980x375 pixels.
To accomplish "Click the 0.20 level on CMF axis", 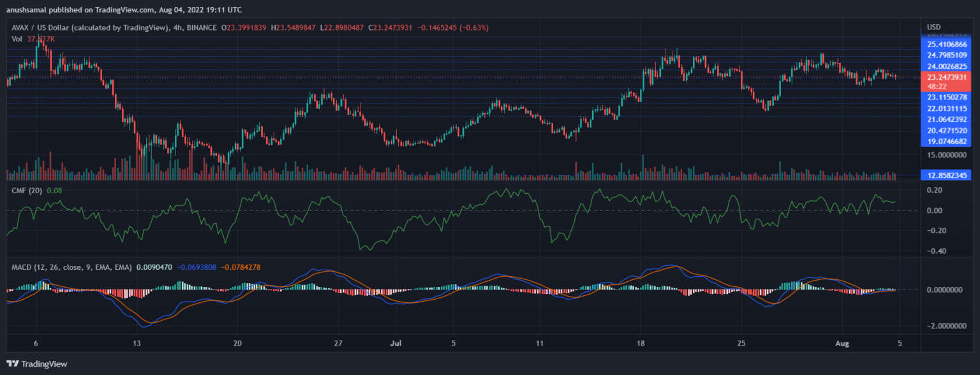I will (935, 190).
